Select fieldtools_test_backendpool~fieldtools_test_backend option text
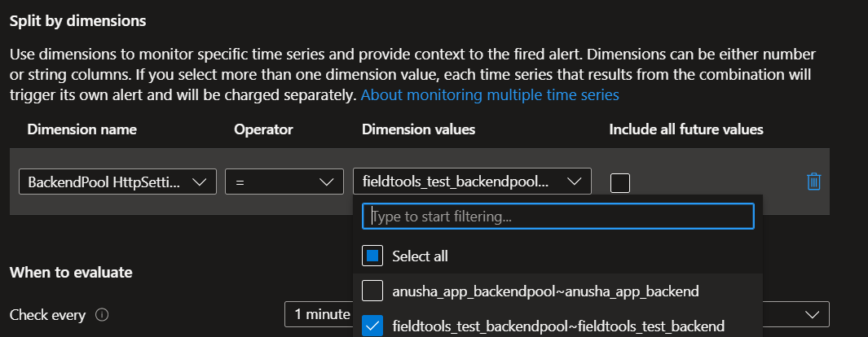 pos(558,326)
